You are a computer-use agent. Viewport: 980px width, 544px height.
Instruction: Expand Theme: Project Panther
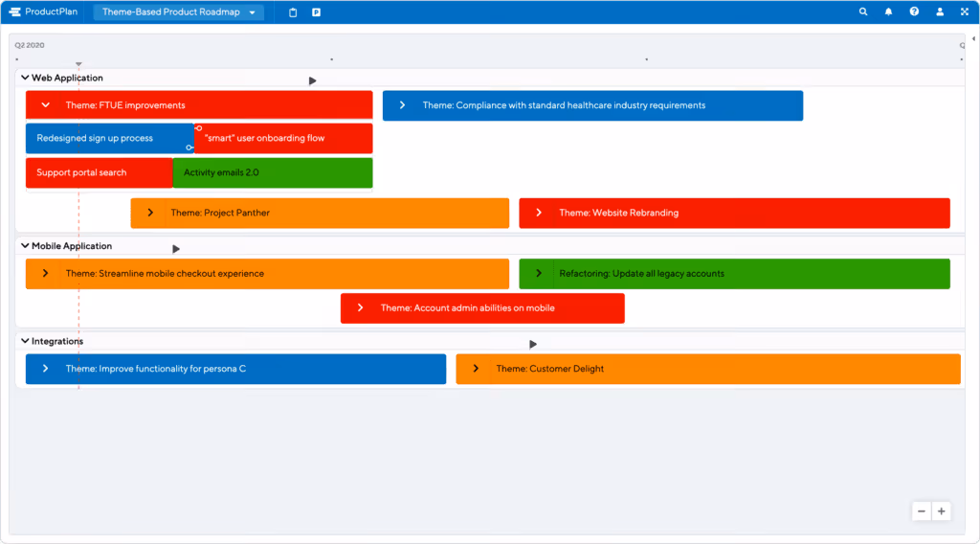(x=150, y=213)
